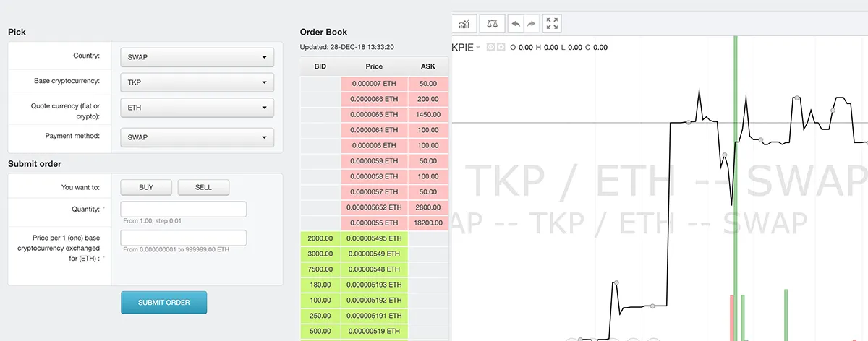Select ask price 0.000005652 ETH
Screen dimensions: 868x341
coord(374,207)
